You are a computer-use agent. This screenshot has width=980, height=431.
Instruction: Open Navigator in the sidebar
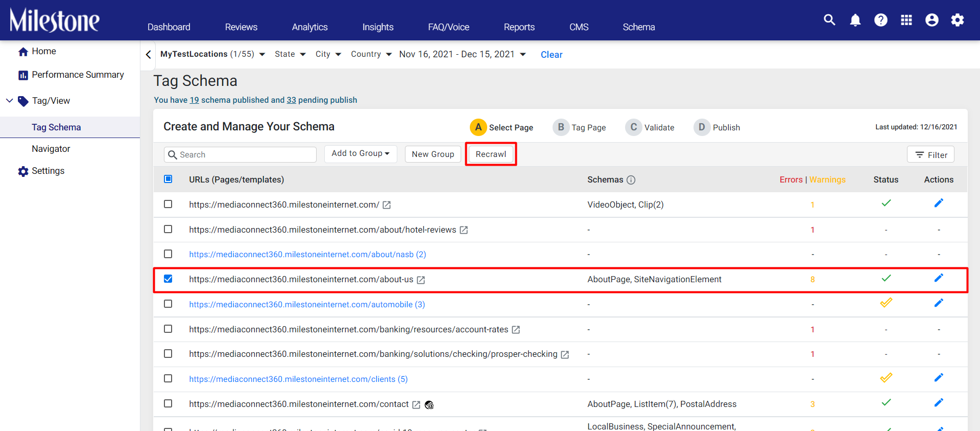(x=51, y=149)
